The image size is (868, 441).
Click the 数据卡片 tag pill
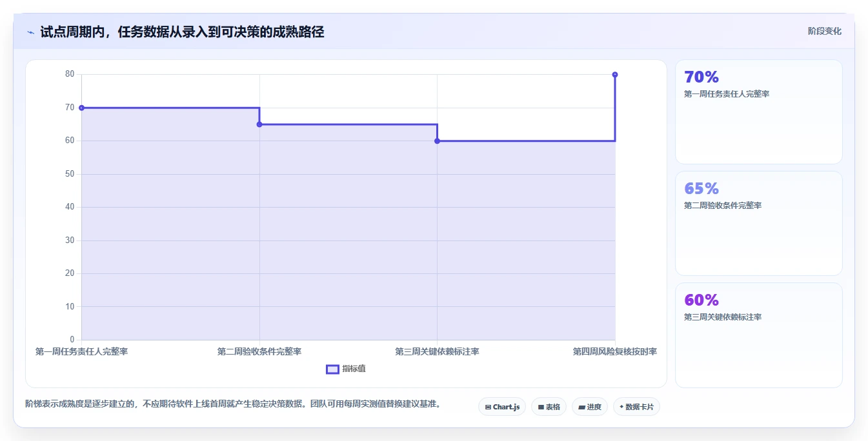636,407
